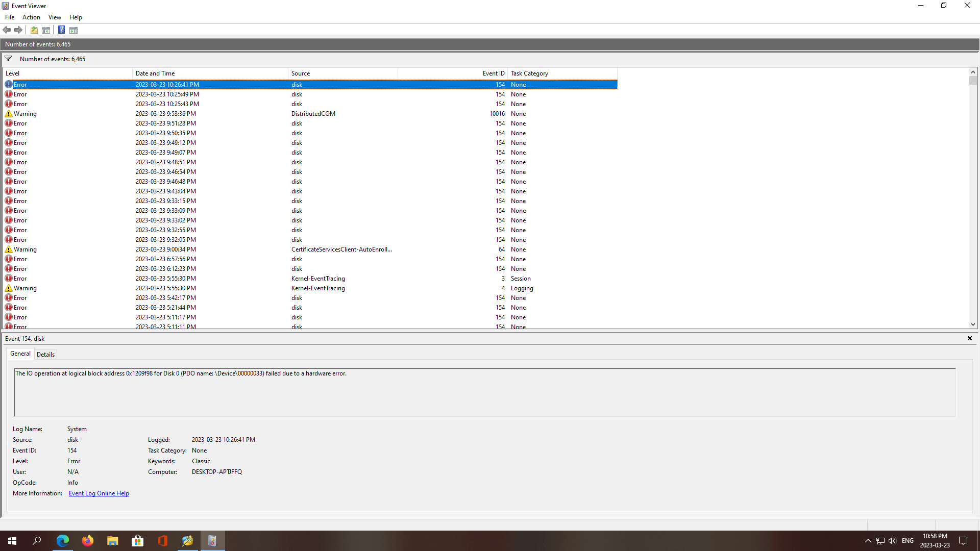Show hidden tray icons chevron
Image resolution: width=980 pixels, height=551 pixels.
click(868, 541)
